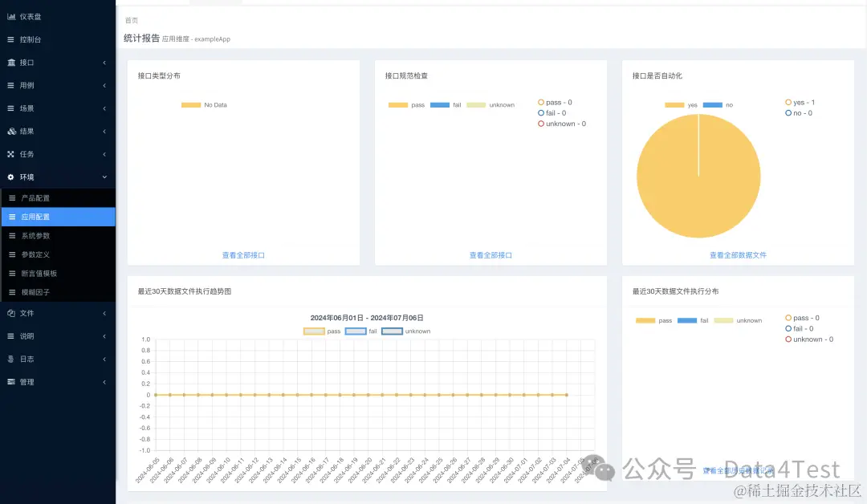Click the 接口 bank building icon
This screenshot has height=504, width=867.
pyautogui.click(x=11, y=63)
